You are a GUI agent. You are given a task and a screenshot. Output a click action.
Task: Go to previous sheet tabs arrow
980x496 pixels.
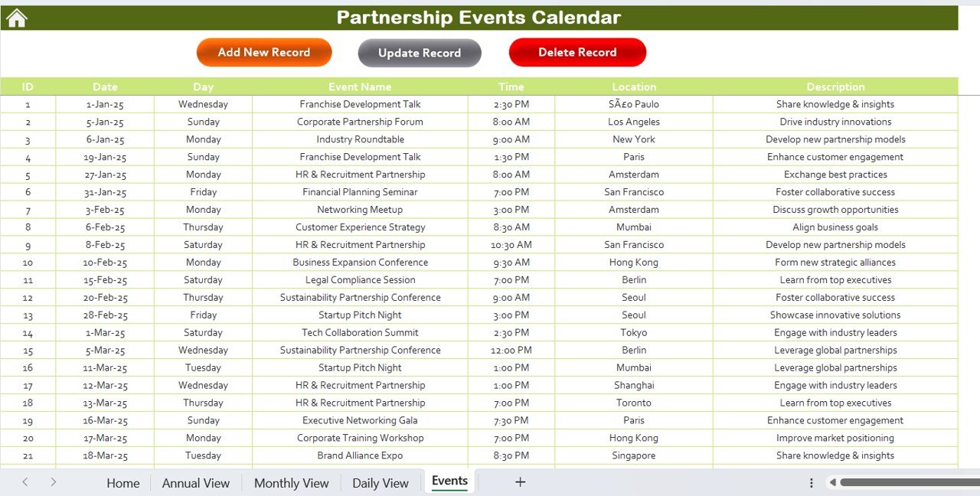[25, 482]
